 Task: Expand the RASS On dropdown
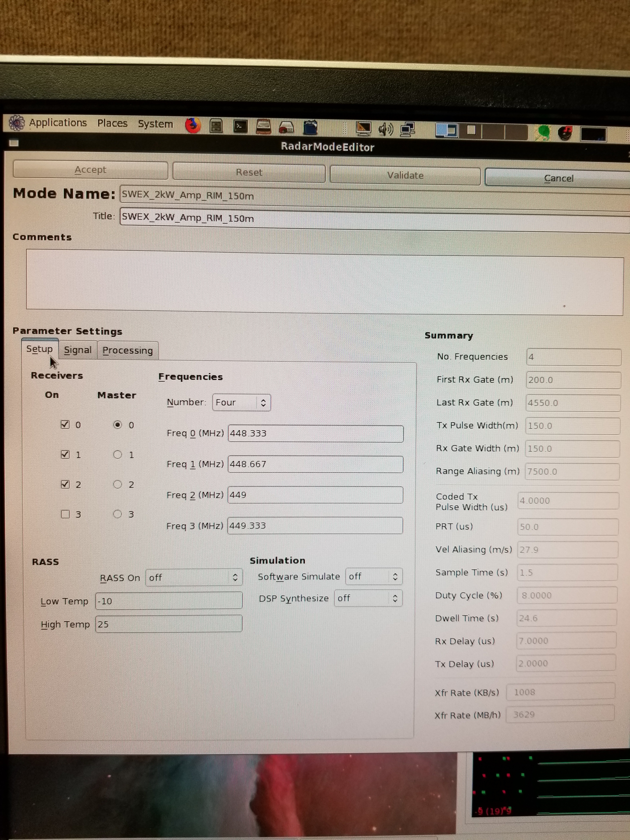(x=194, y=577)
